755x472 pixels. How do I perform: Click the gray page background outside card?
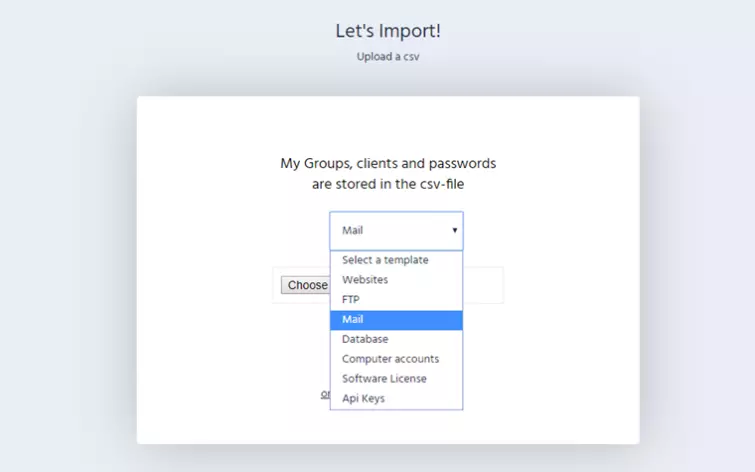point(68,250)
